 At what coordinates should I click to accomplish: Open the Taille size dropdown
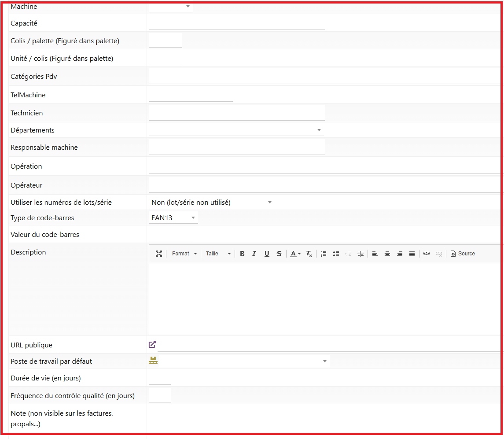click(x=218, y=254)
